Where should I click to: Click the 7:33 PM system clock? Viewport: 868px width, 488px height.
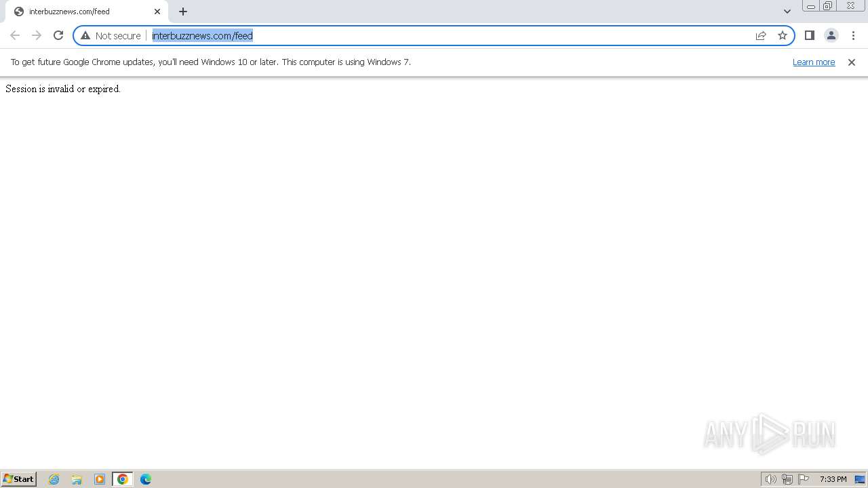pyautogui.click(x=833, y=479)
